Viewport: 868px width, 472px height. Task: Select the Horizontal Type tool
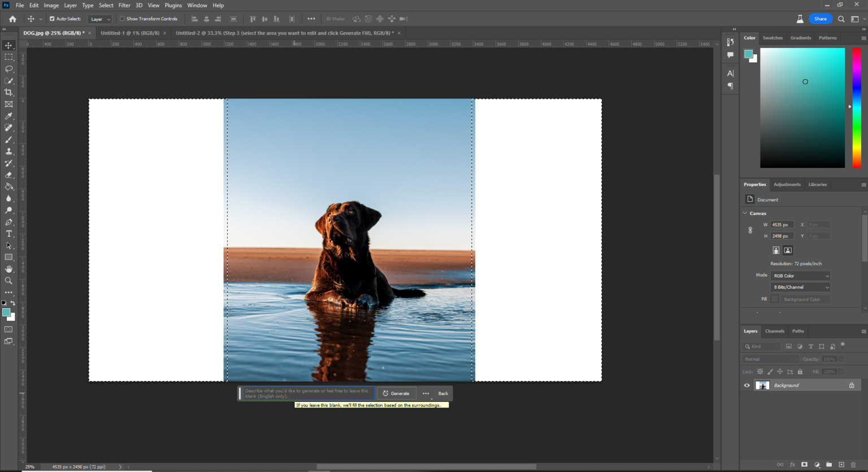pos(8,234)
